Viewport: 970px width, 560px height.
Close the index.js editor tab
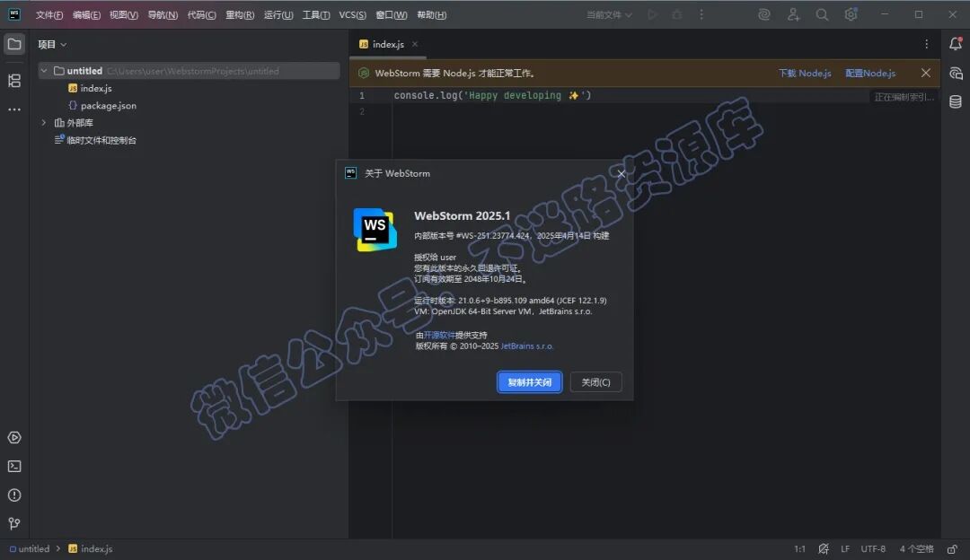414,44
